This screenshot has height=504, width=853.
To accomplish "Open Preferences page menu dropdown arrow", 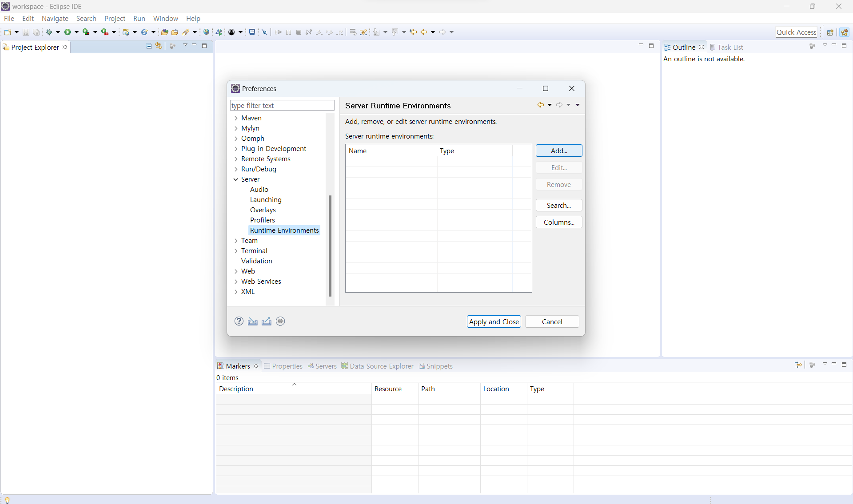I will pos(578,105).
